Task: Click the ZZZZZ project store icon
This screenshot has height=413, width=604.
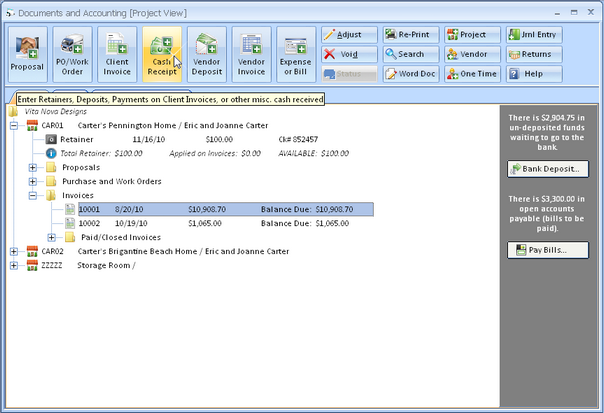Action: pos(32,265)
